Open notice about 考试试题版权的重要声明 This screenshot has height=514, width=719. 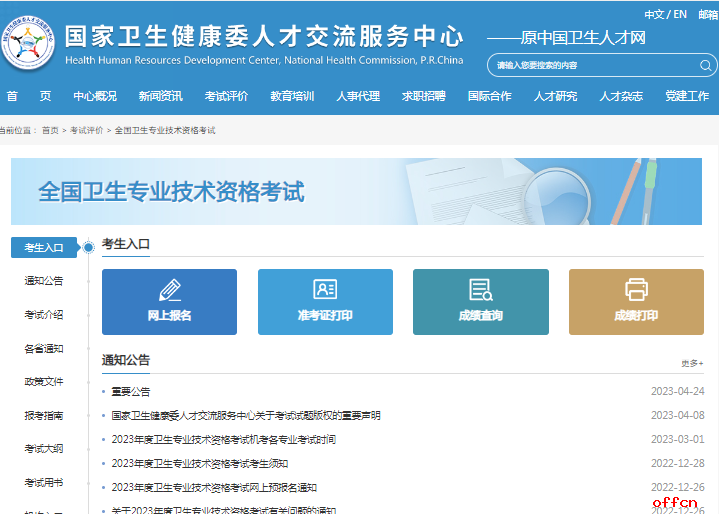pos(246,415)
